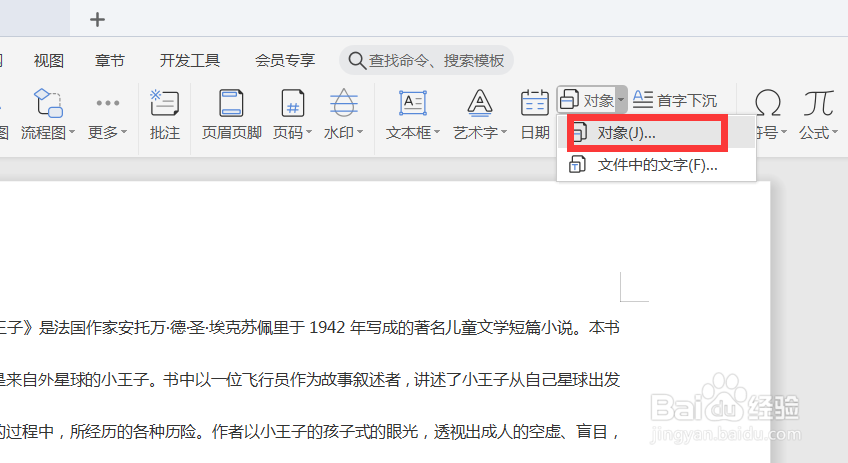Image resolution: width=848 pixels, height=463 pixels.
Task: Click the text line containing 所经历的各种历险
Action: [309, 432]
